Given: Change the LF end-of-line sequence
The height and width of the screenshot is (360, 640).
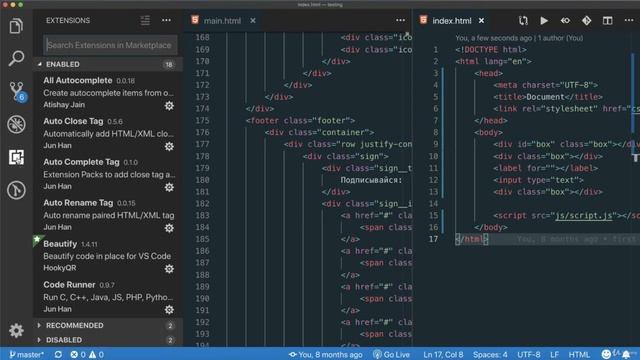Looking at the screenshot, I should point(554,354).
